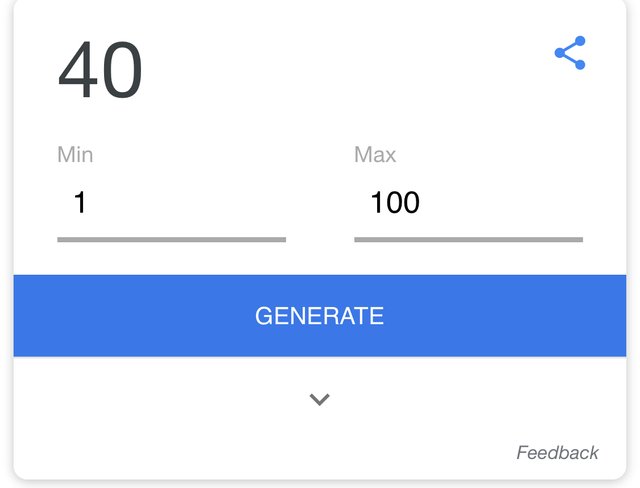The width and height of the screenshot is (640, 488).
Task: Click the left dot of the share icon
Action: click(x=560, y=53)
